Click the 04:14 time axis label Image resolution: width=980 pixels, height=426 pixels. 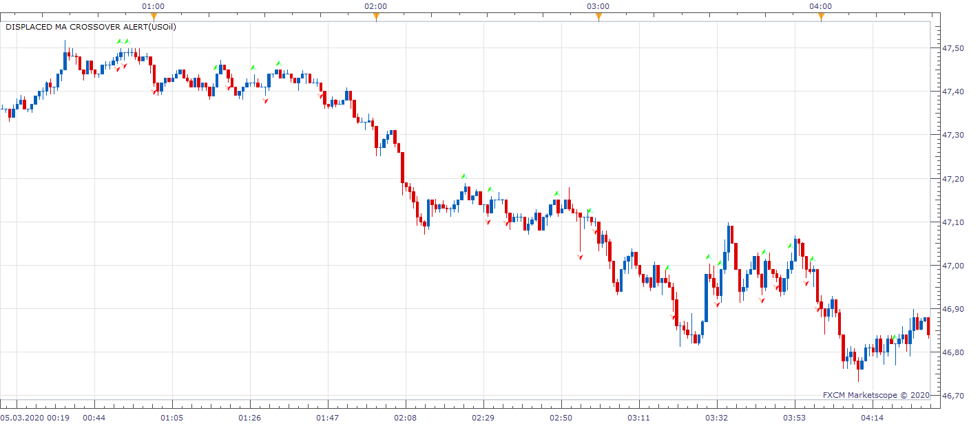tap(873, 418)
